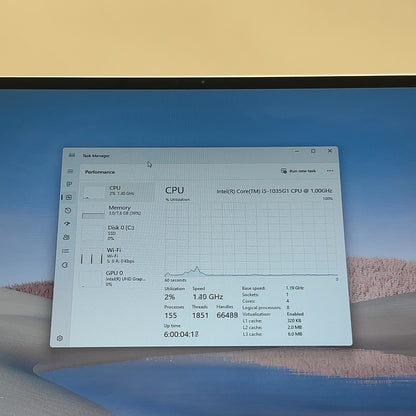This screenshot has width=416, height=416.
Task: Open the Services page icon
Action: [x=65, y=265]
